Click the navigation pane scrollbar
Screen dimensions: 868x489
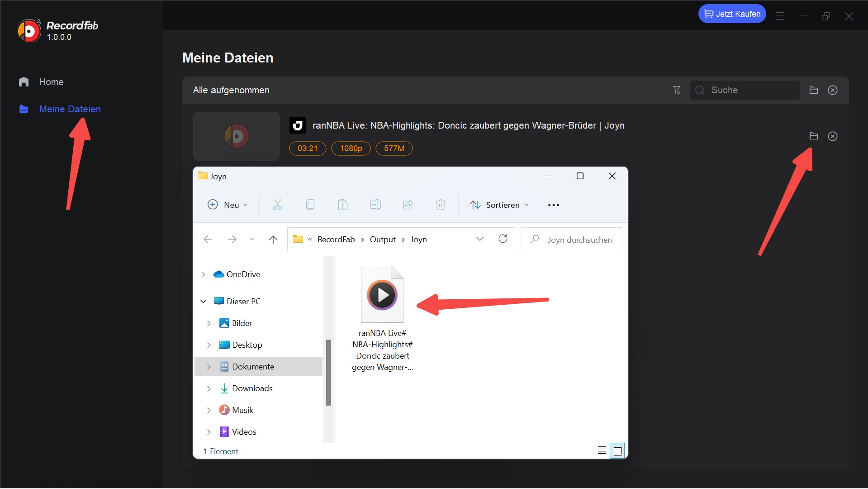(x=328, y=372)
